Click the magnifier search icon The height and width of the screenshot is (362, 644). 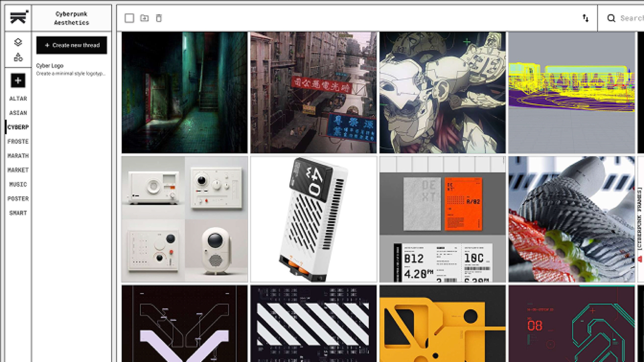pyautogui.click(x=611, y=18)
